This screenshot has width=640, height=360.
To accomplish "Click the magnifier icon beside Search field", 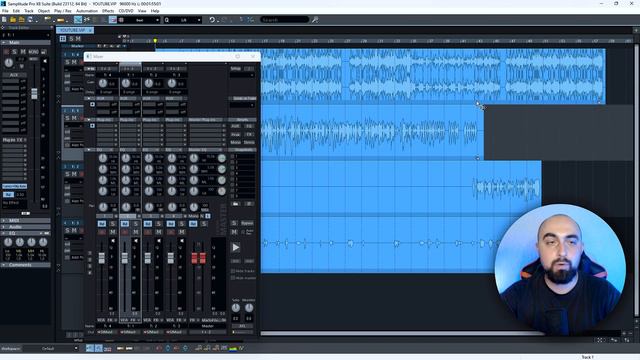I will pyautogui.click(x=315, y=20).
